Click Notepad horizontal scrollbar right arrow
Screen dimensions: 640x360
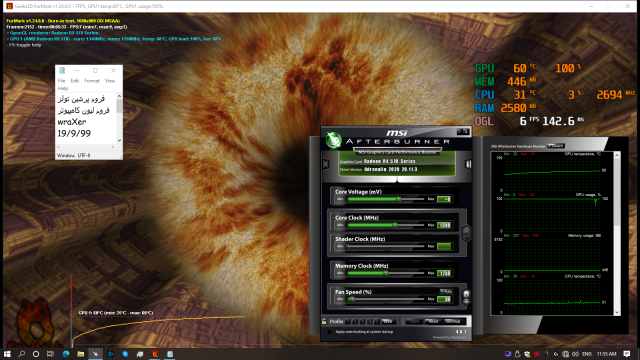pyautogui.click(x=113, y=147)
